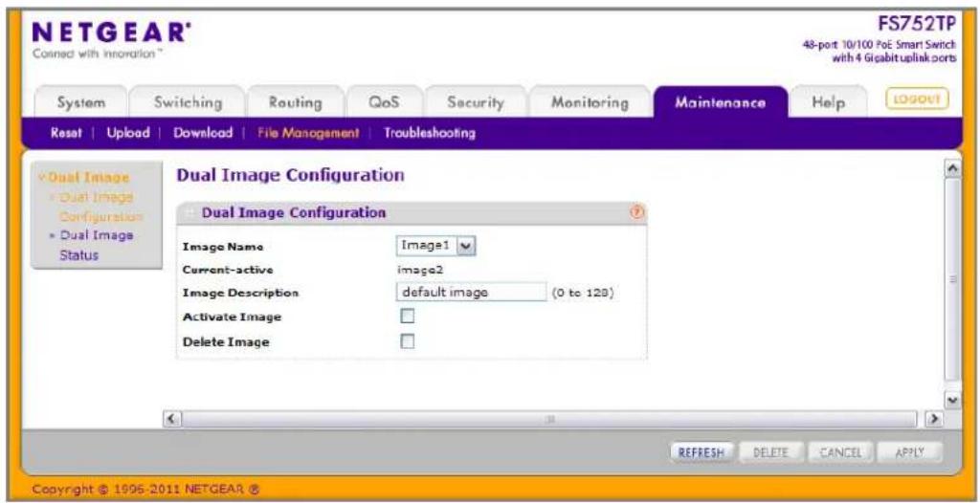980x503 pixels.
Task: Open the Help tab
Action: click(829, 102)
